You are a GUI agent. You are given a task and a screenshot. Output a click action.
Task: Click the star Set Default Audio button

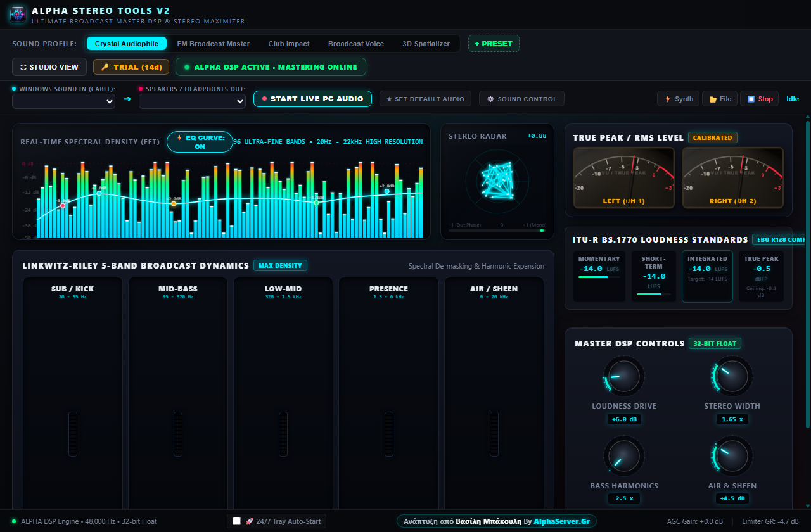tap(426, 99)
